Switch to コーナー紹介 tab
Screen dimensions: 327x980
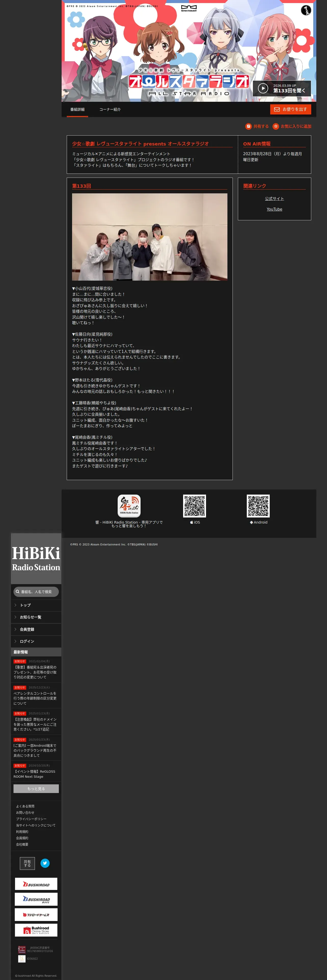pos(110,110)
